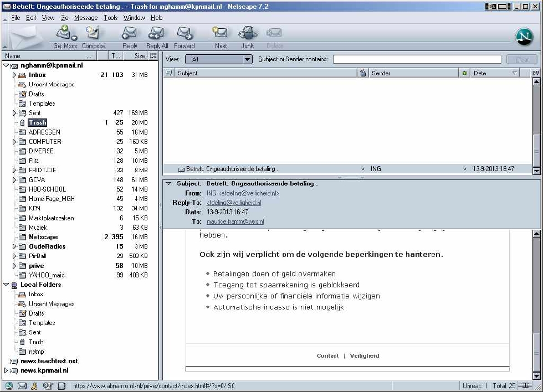This screenshot has width=543, height=392.
Task: Open the YAHOO_mais folder
Action: click(x=47, y=275)
